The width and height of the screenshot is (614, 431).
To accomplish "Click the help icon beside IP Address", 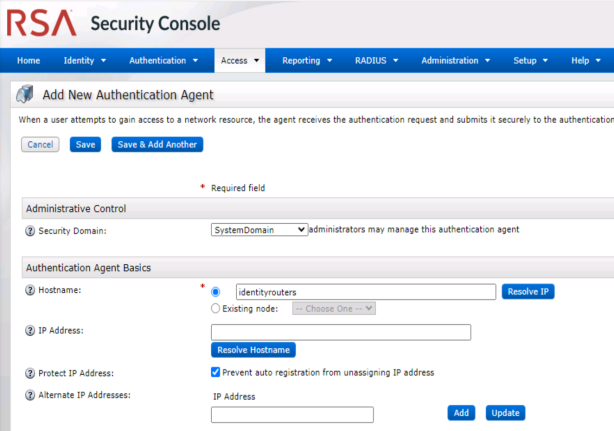I will tap(29, 330).
